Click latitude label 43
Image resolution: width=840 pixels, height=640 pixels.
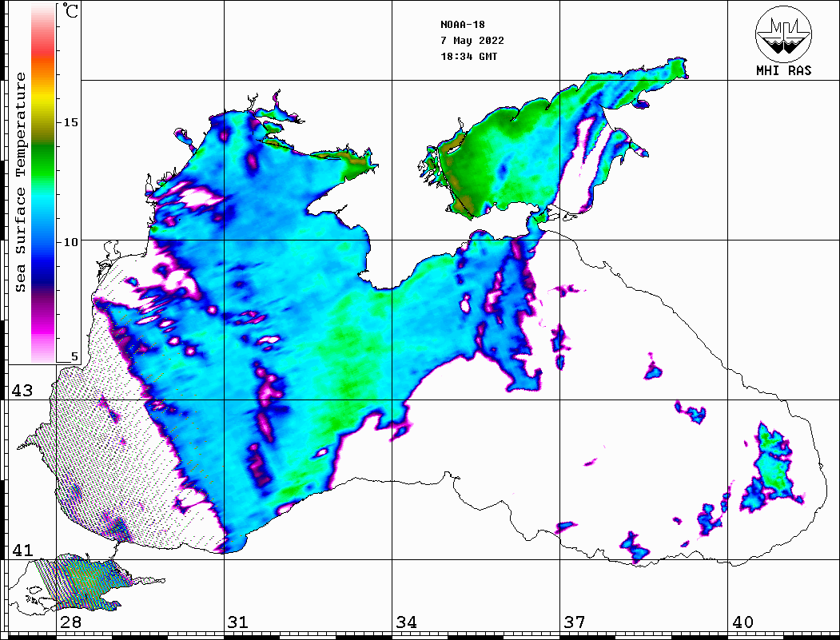pyautogui.click(x=22, y=391)
